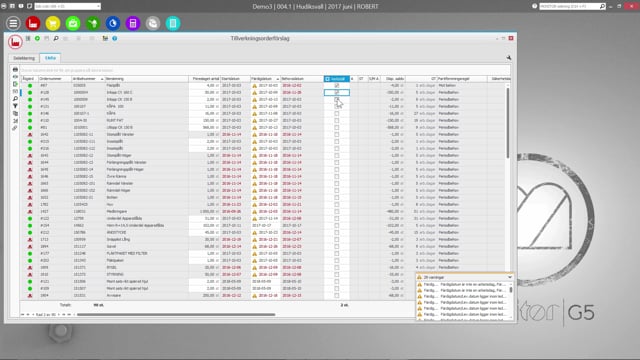Click the magnifier search icon in window toolbar
The height and width of the screenshot is (360, 640).
coord(56,38)
